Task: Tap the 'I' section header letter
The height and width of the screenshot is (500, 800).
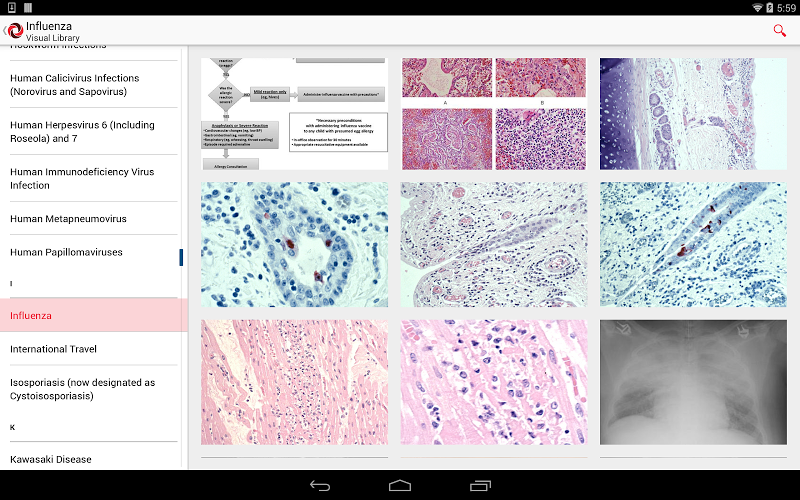Action: (x=11, y=283)
